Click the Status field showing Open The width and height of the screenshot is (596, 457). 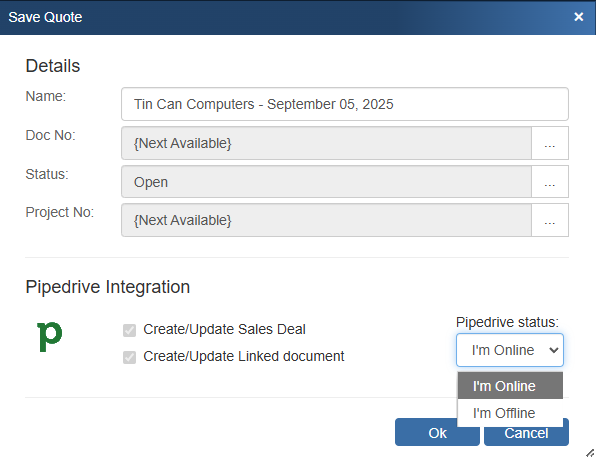(327, 182)
